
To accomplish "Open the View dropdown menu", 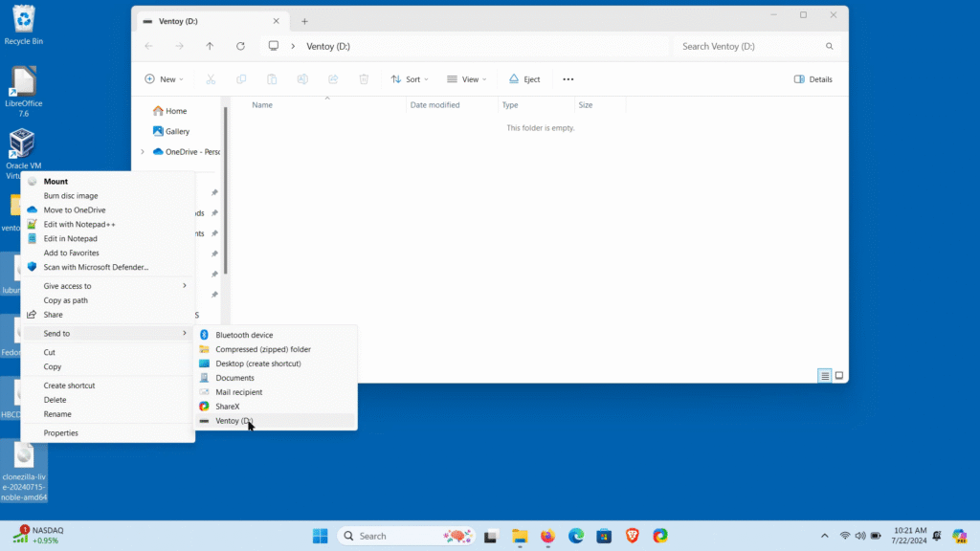I will (468, 79).
